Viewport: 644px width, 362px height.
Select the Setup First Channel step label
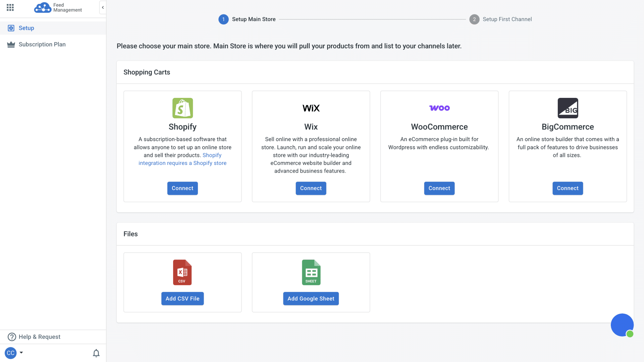pos(507,19)
